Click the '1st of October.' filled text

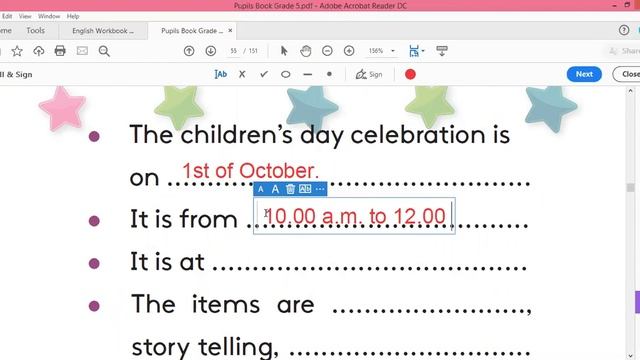pyautogui.click(x=250, y=171)
